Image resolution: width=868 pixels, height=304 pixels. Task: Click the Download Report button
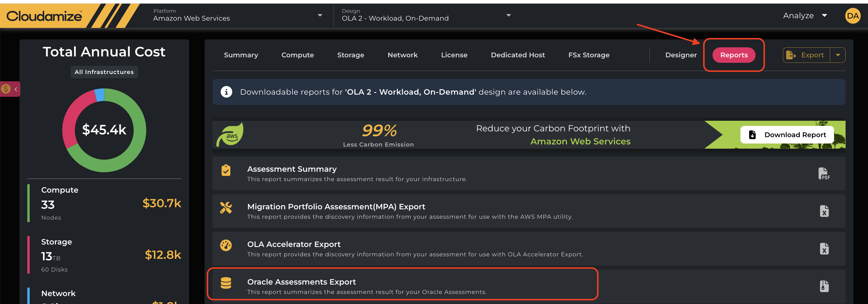787,135
